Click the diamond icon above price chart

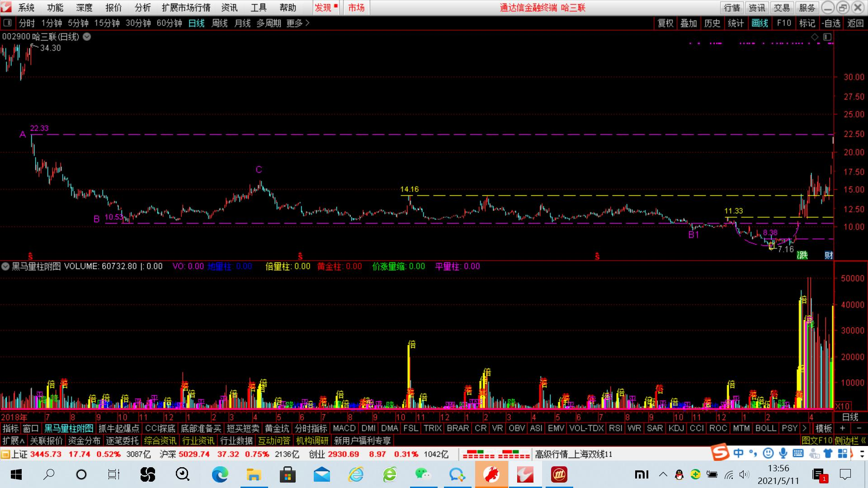click(815, 37)
